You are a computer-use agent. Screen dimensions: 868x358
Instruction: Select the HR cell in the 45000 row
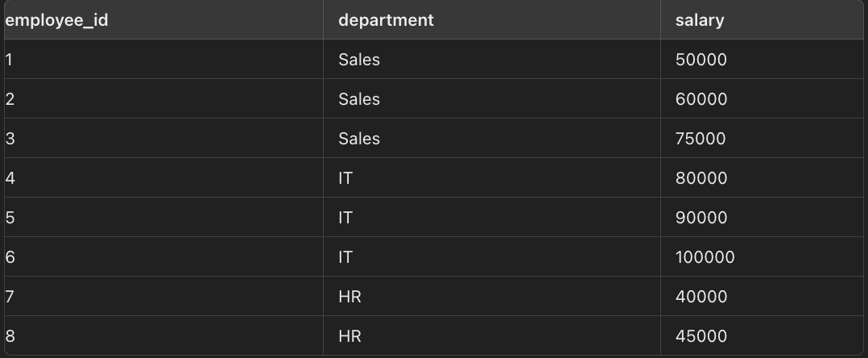pos(349,336)
